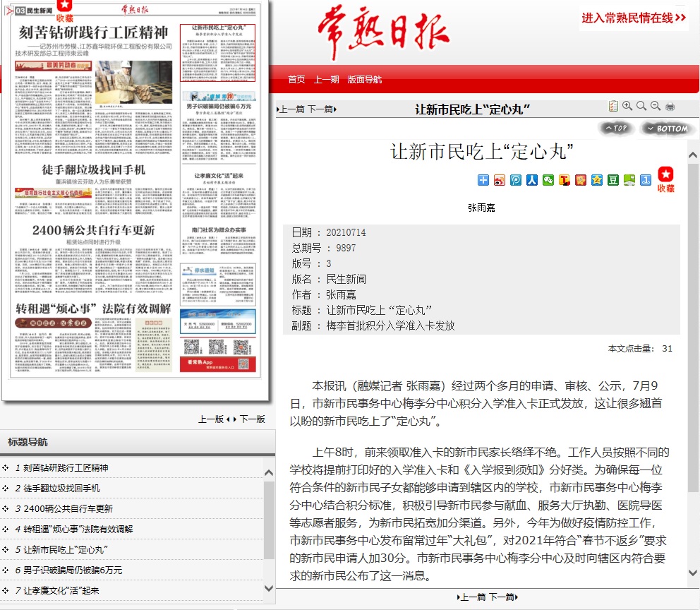Click the 副题 梅李首批积分入学准入卡发放 line
The width and height of the screenshot is (700, 610).
click(373, 325)
